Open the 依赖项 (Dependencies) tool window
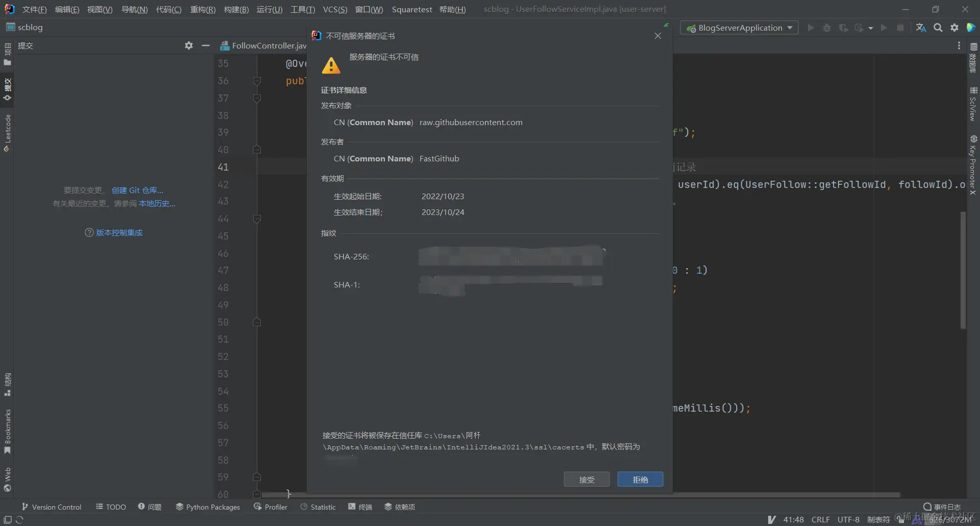 [x=400, y=507]
